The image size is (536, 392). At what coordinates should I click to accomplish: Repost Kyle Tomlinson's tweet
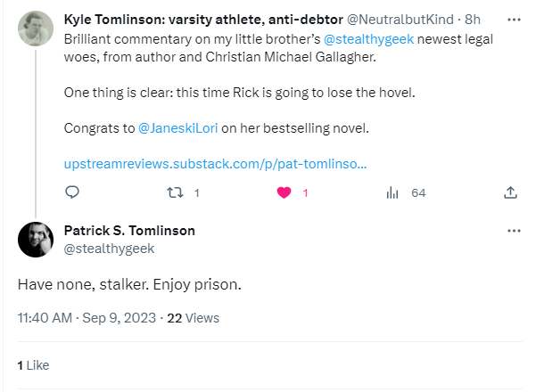pyautogui.click(x=176, y=192)
